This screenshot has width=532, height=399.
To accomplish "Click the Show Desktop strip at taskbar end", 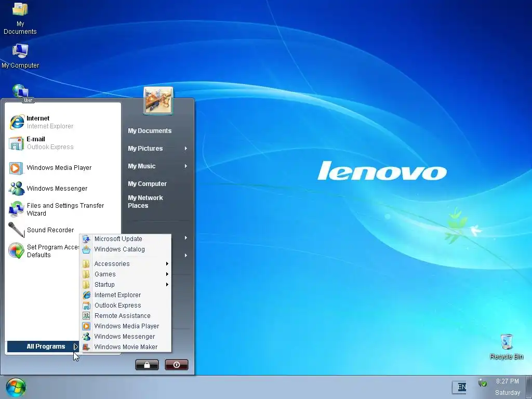I will 529,387.
